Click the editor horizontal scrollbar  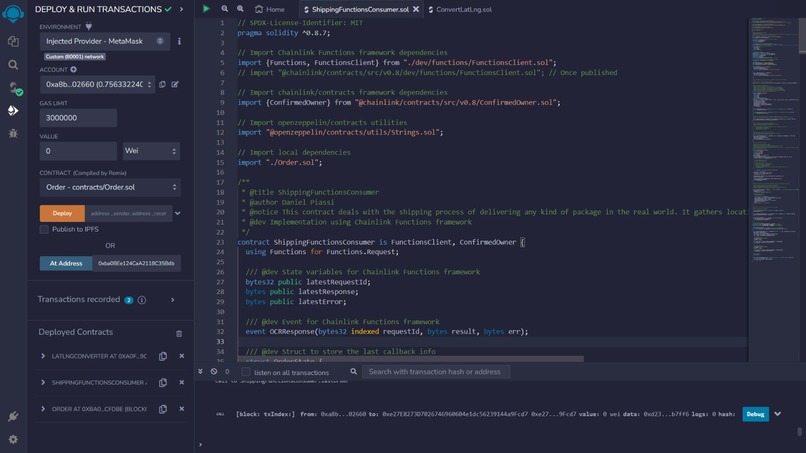(x=411, y=358)
